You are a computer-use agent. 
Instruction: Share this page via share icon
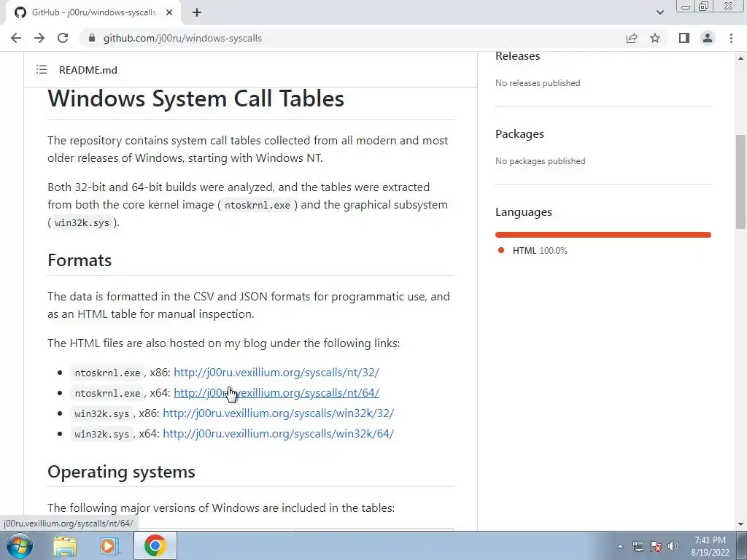pos(632,38)
